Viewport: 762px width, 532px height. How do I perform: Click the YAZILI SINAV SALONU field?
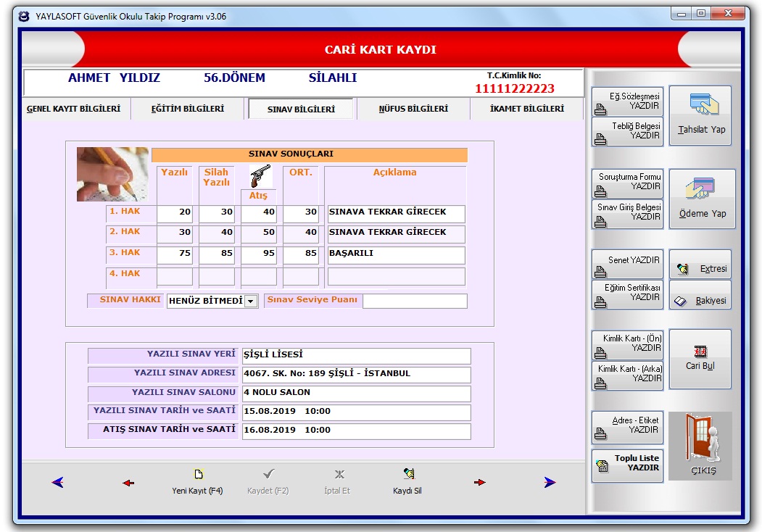[x=356, y=393]
